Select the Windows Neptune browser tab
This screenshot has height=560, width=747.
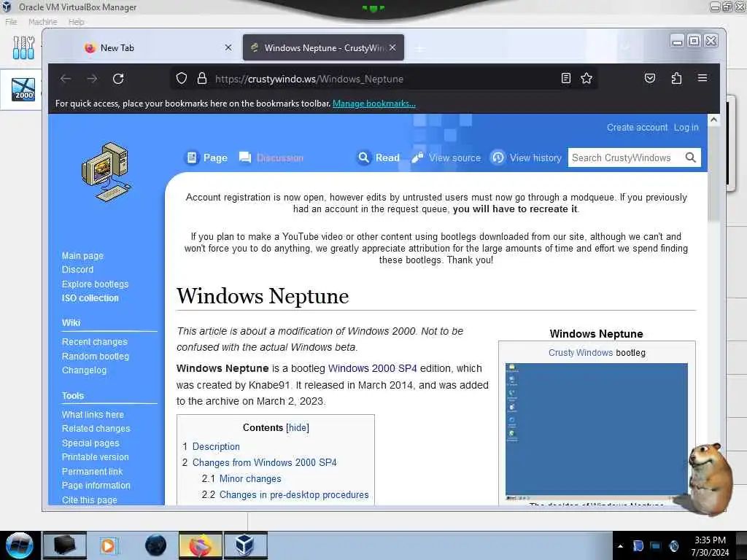click(323, 47)
